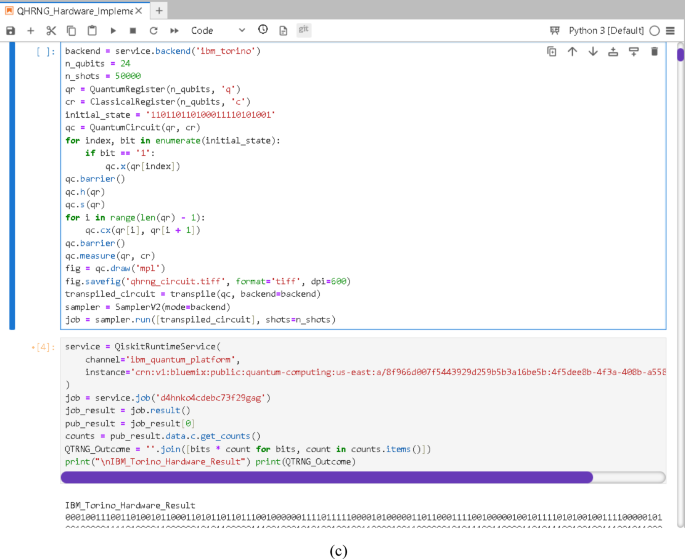685x559 pixels.
Task: Close the QHRNG notebook tab
Action: 140,9
